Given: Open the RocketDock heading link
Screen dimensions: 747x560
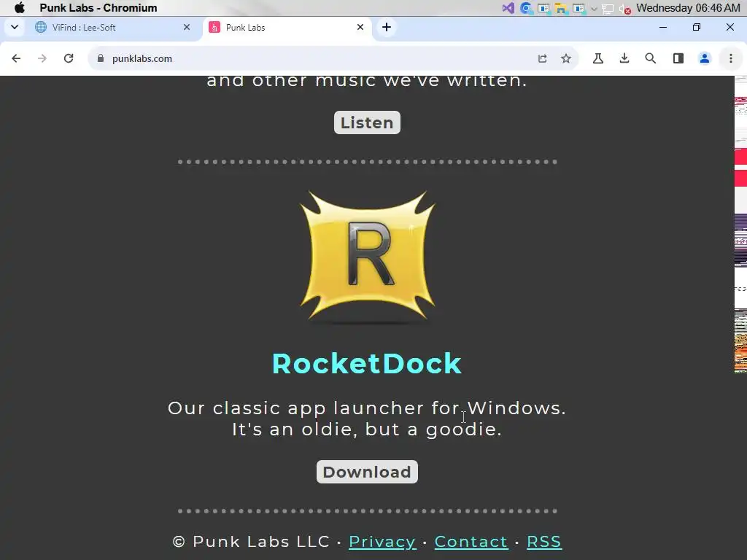Looking at the screenshot, I should (367, 364).
